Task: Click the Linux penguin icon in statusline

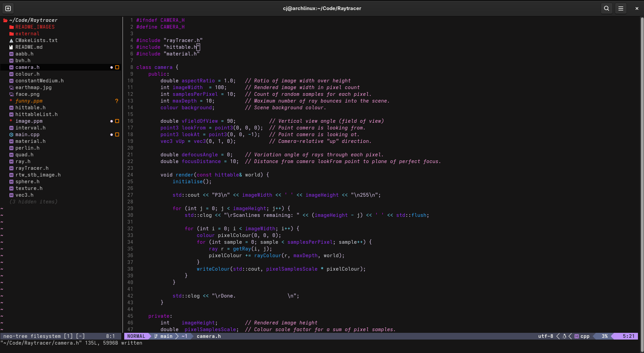Action: (564, 336)
